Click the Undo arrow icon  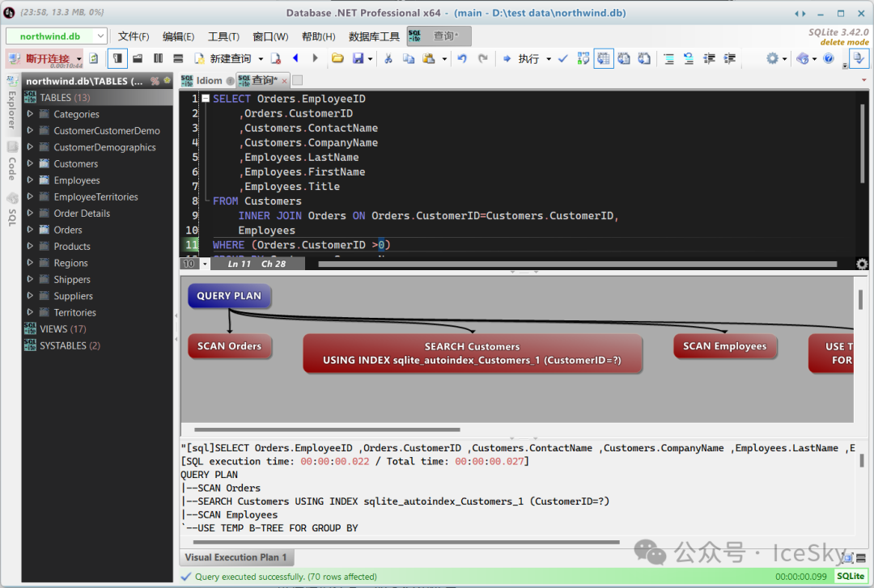(462, 58)
